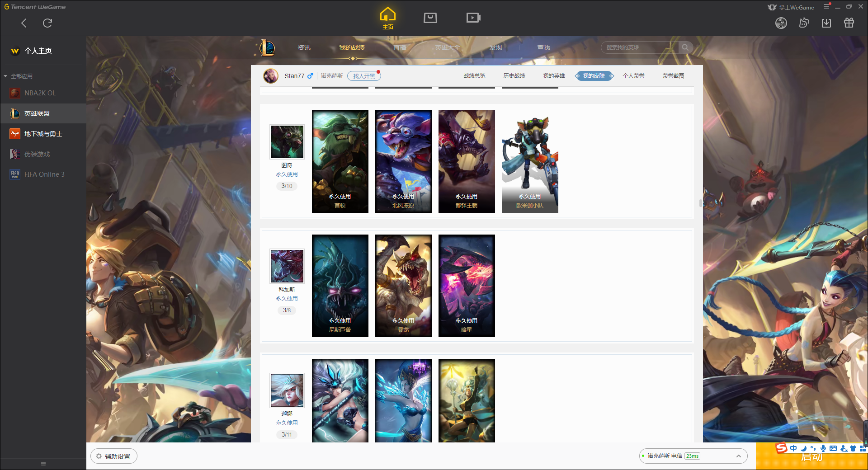Open the 英雄大全 tab

click(x=448, y=47)
